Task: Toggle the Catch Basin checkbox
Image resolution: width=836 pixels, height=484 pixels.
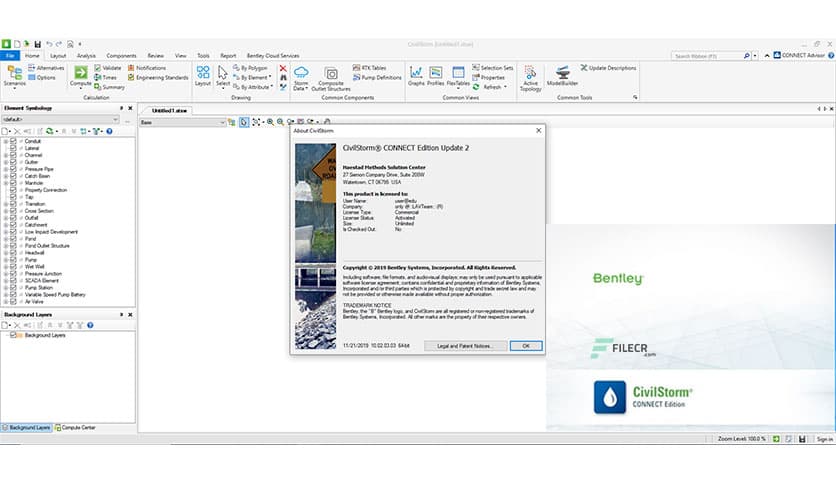Action: [x=13, y=176]
